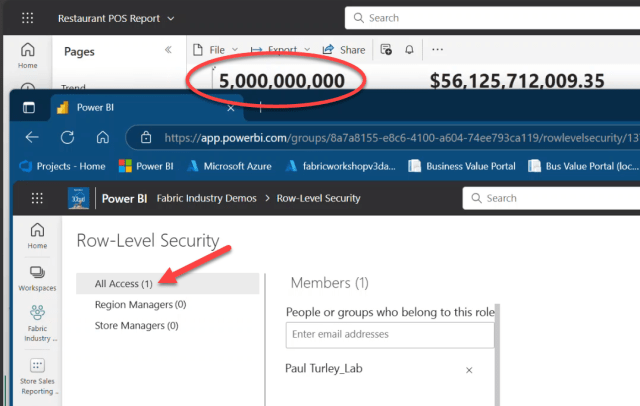Viewport: 640px width, 406px height.
Task: Open Workspaces in sidebar
Action: [37, 279]
